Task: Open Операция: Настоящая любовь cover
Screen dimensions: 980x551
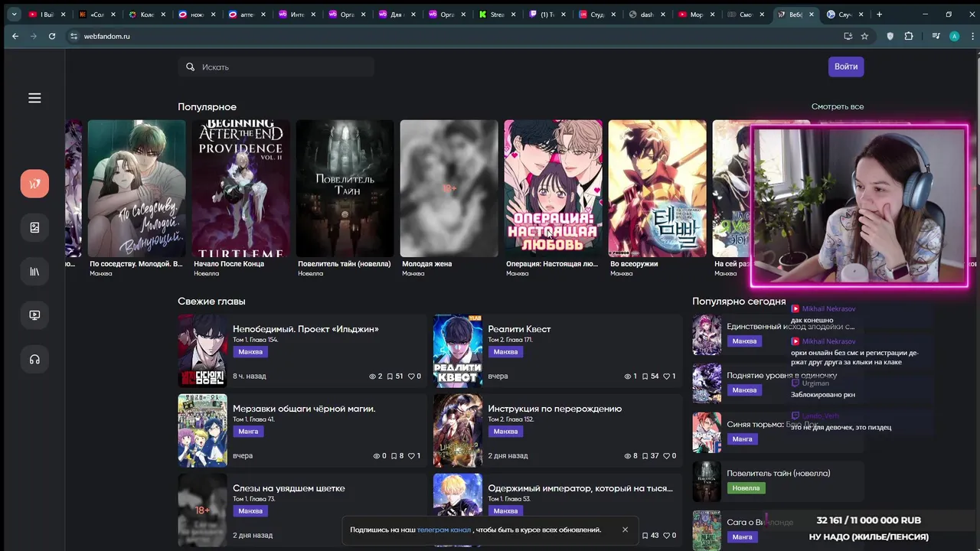Action: [x=553, y=188]
